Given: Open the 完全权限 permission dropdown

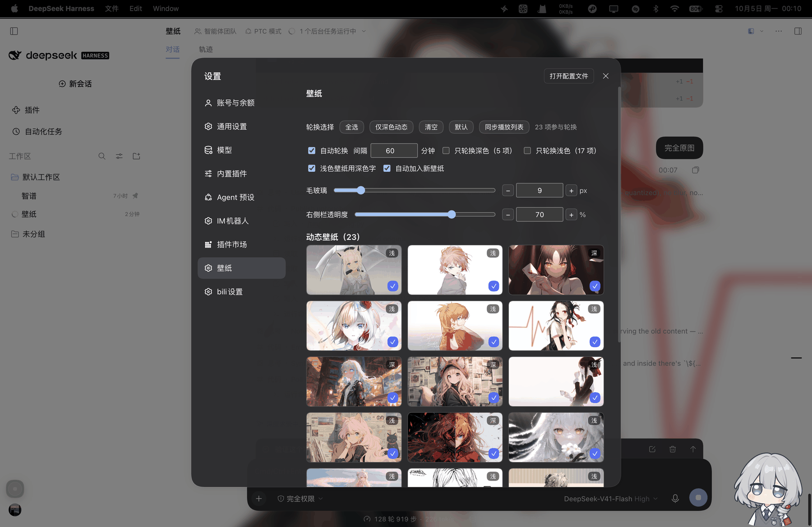Looking at the screenshot, I should pos(300,499).
